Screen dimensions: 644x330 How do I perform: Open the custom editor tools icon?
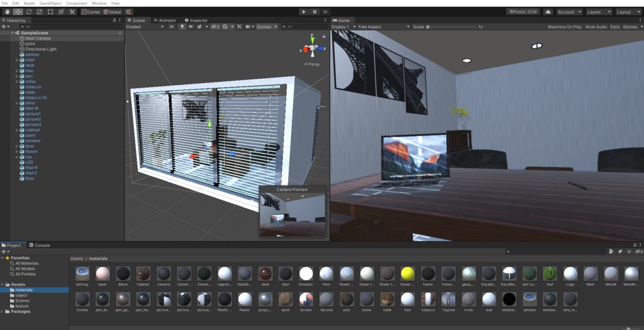click(72, 12)
